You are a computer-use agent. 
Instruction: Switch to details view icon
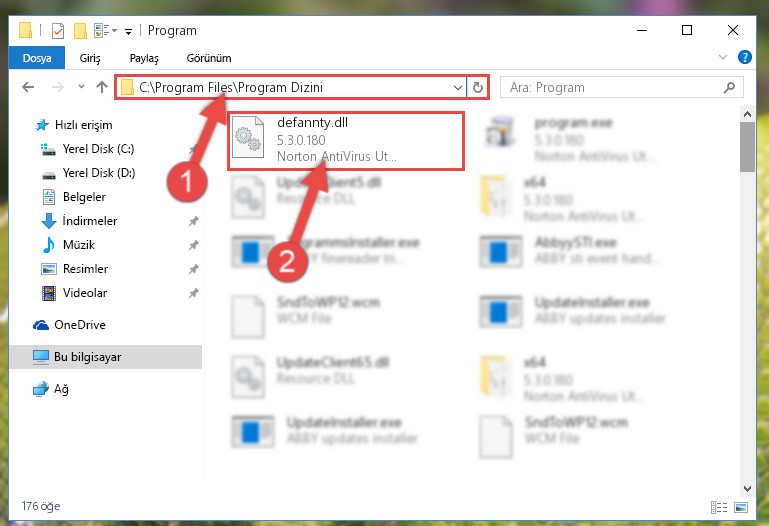click(x=718, y=507)
